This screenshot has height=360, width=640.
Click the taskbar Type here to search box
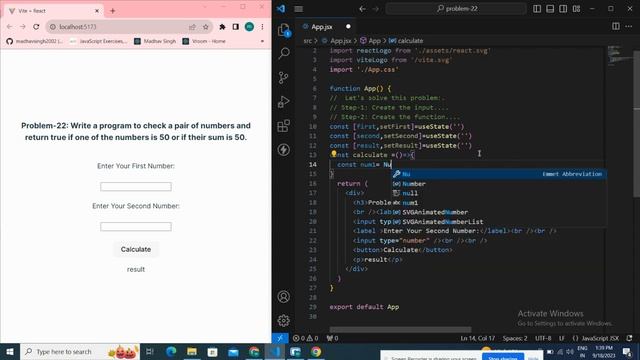point(80,351)
